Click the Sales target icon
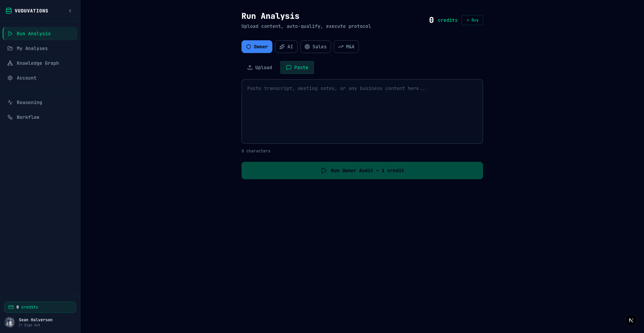Image resolution: width=644 pixels, height=333 pixels. click(x=307, y=47)
